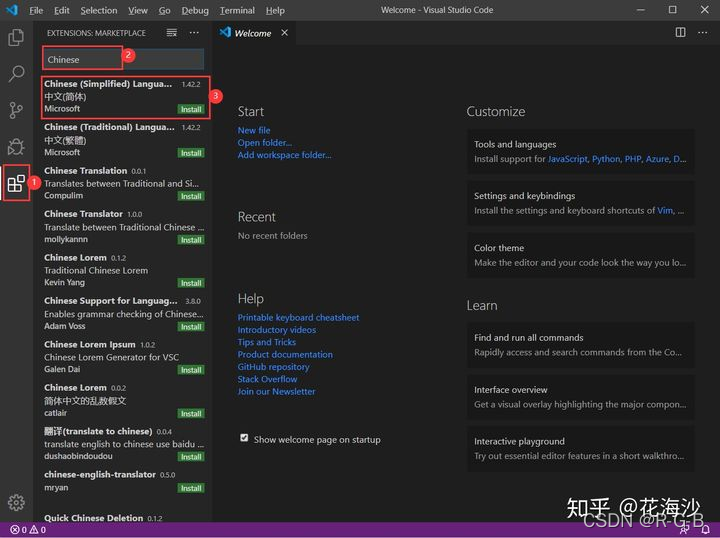
Task: Click Join our Newsletter link
Action: click(276, 392)
